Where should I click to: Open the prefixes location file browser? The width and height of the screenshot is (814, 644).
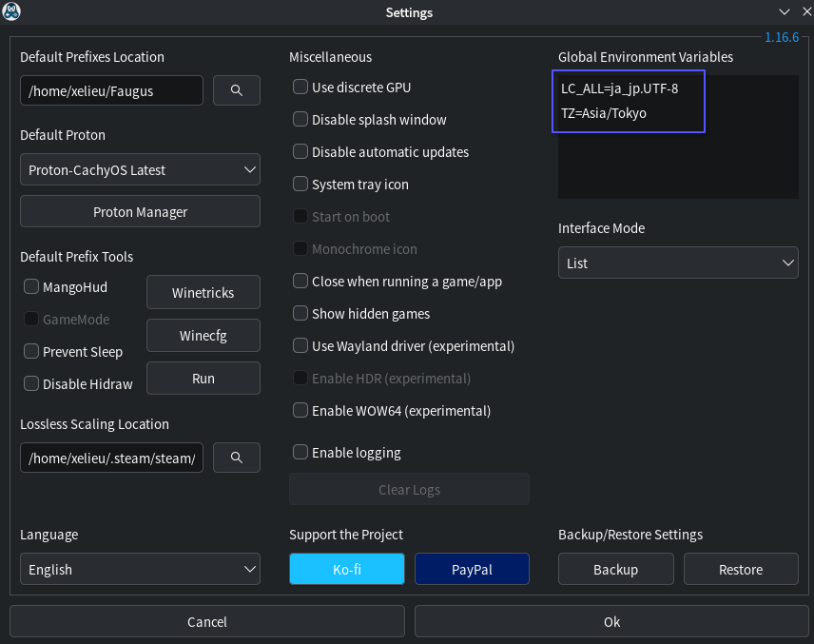(x=236, y=90)
